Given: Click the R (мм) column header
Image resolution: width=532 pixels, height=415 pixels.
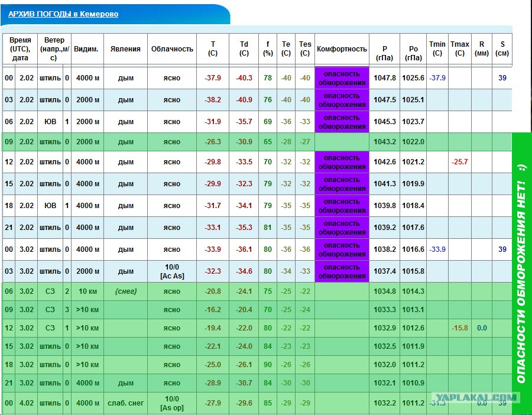Looking at the screenshot, I should click(x=482, y=48).
